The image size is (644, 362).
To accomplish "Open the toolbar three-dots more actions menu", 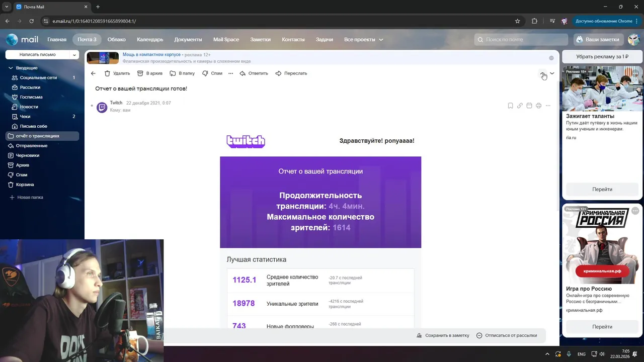I will 231,73.
